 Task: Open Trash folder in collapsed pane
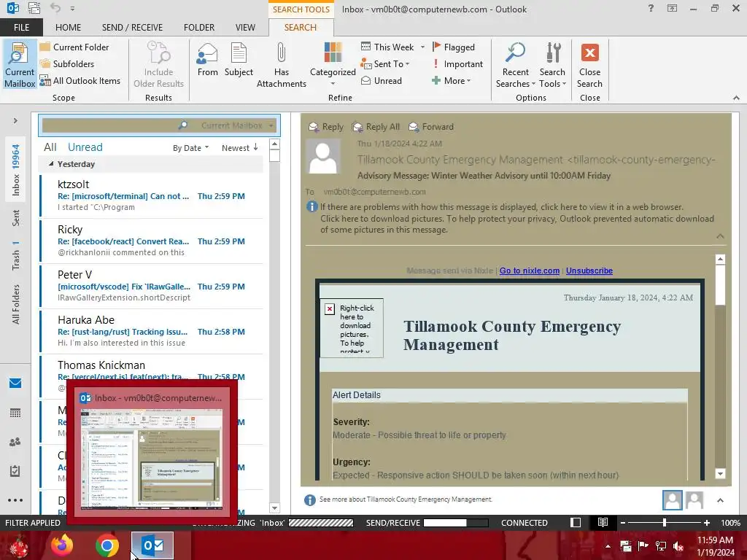click(16, 256)
